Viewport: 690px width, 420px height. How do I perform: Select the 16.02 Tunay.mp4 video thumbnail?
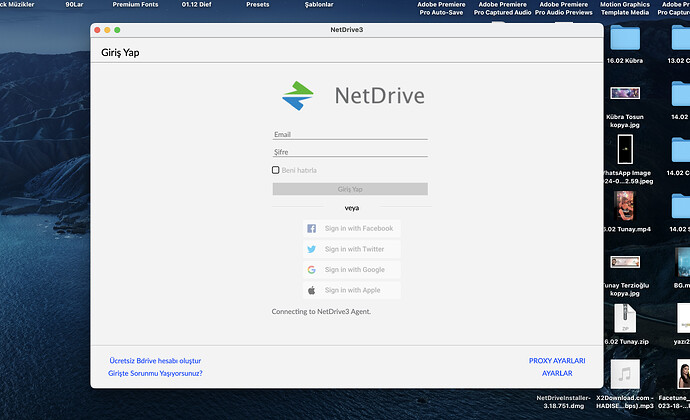coord(626,206)
